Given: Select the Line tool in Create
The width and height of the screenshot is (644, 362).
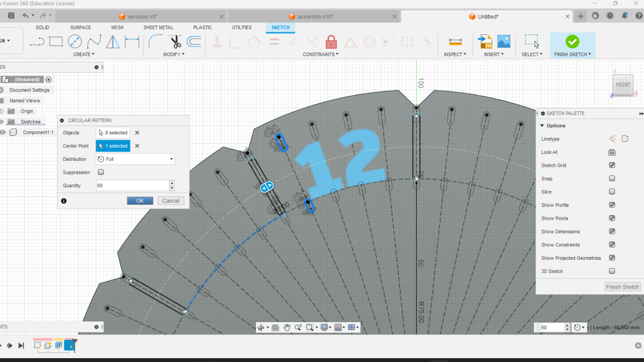Looking at the screenshot, I should (37, 42).
